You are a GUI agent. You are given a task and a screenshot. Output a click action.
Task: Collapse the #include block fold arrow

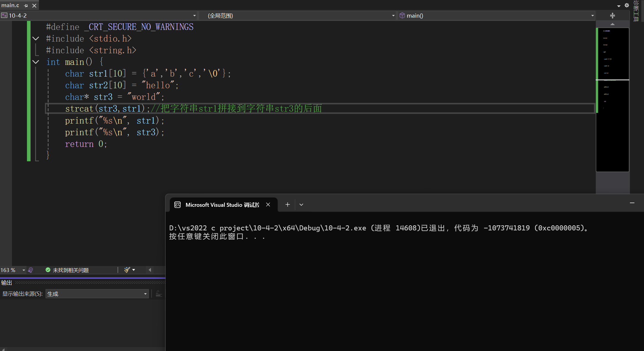[x=36, y=39]
